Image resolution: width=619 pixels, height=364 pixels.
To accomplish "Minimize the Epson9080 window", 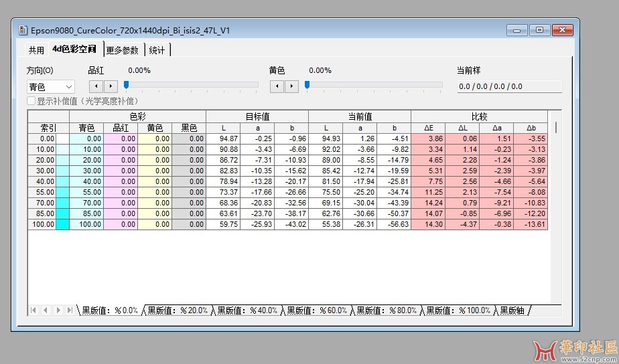I will [x=517, y=30].
